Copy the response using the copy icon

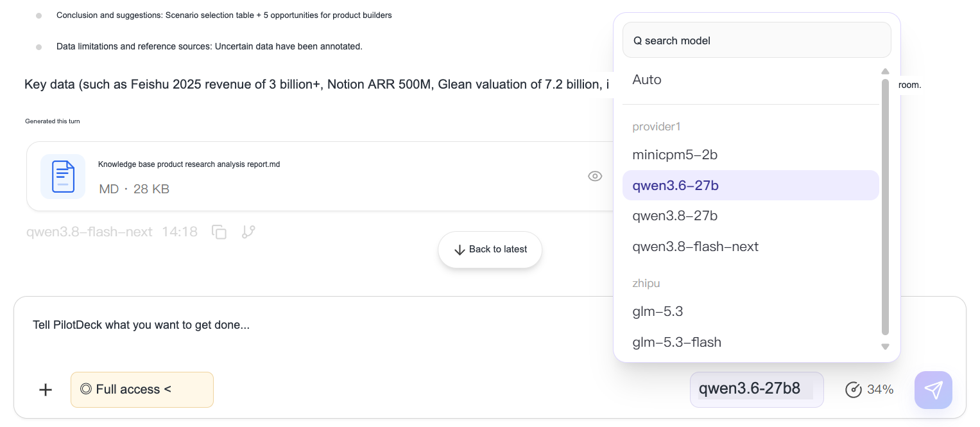(219, 232)
